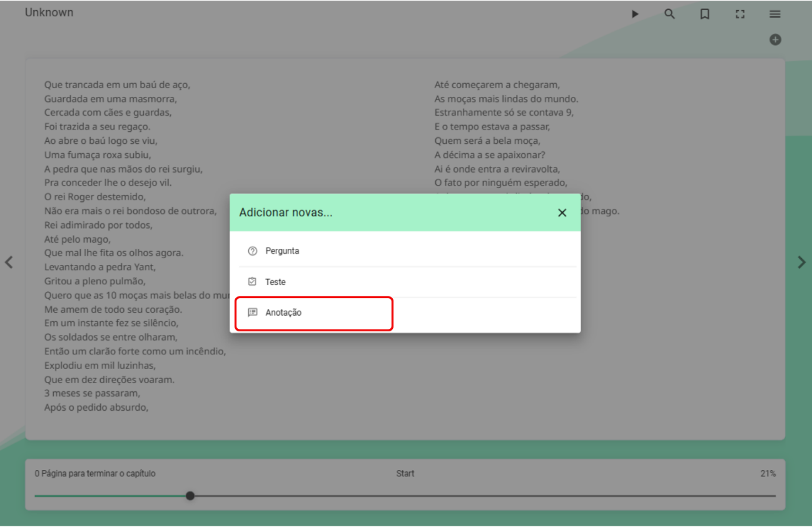Click the clipboard icon beside Teste

coord(253,282)
